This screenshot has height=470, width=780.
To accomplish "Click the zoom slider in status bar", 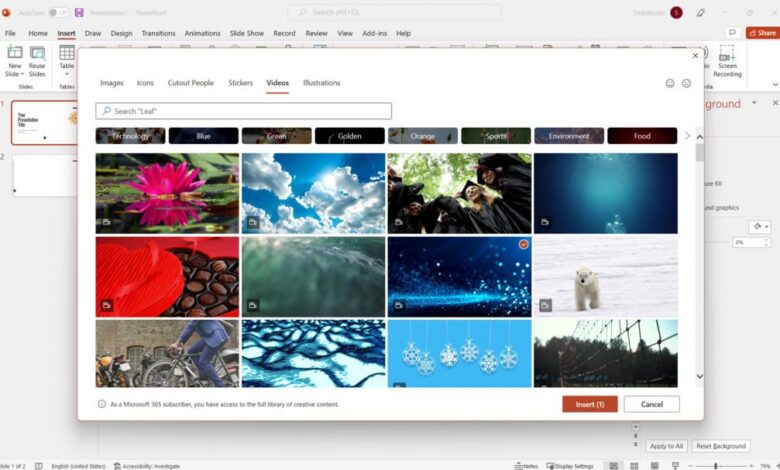I will pos(721,466).
